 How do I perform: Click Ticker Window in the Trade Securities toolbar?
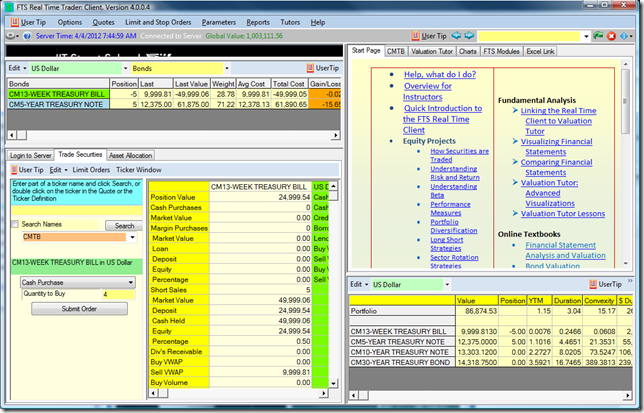(x=138, y=170)
